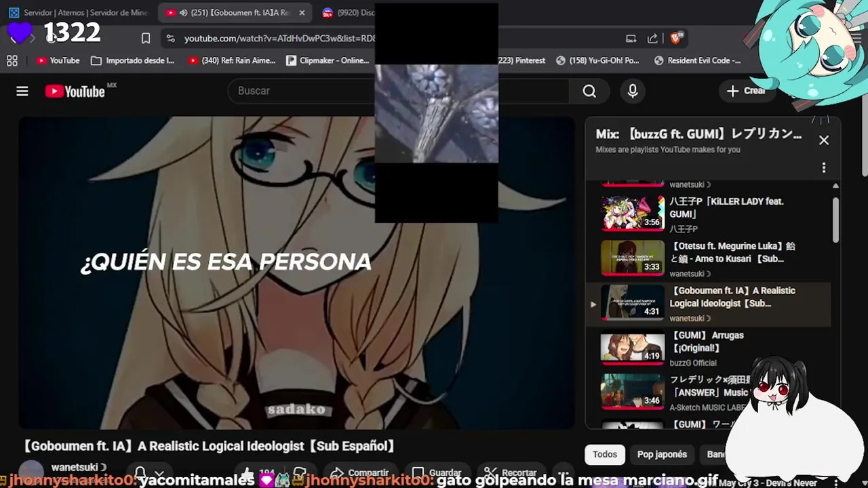Open the wanetsuki channel avatar
The width and height of the screenshot is (868, 488).
31,472
